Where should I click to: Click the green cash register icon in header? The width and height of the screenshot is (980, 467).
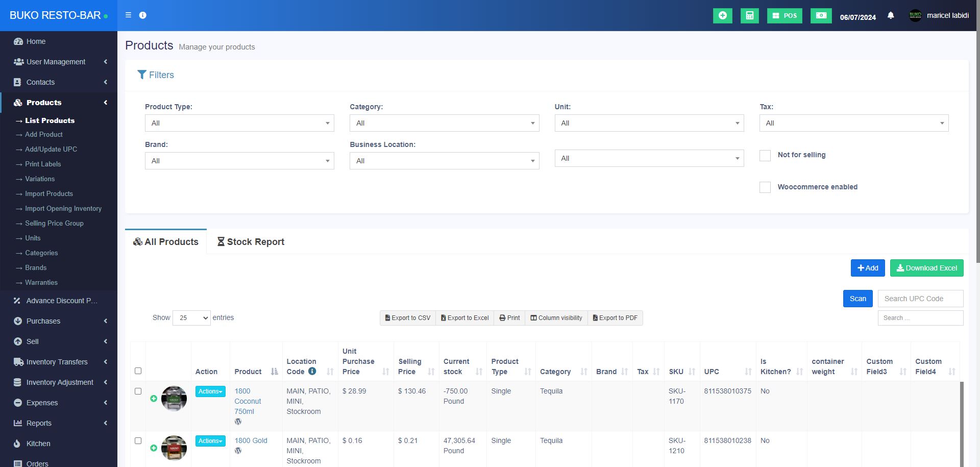pyautogui.click(x=821, y=16)
